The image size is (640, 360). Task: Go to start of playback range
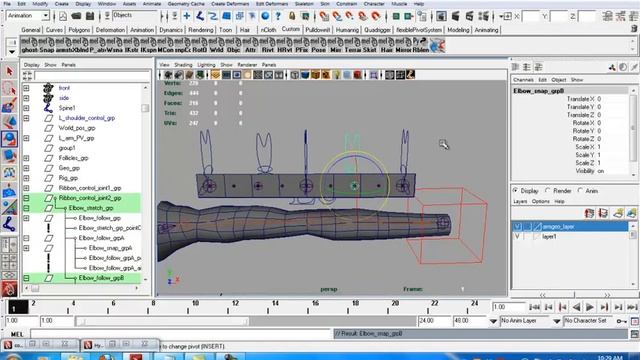point(534,307)
